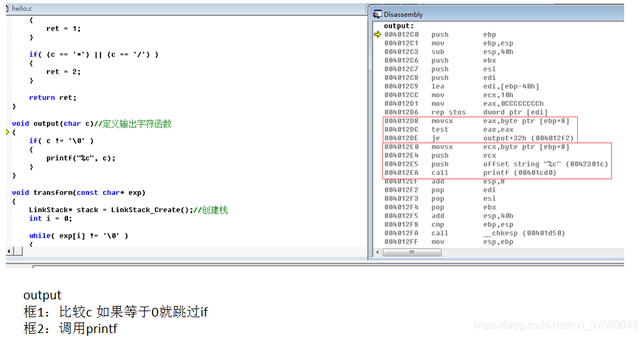
Task: Click the while( exp[i] != '\0' ) line
Action: (79, 235)
